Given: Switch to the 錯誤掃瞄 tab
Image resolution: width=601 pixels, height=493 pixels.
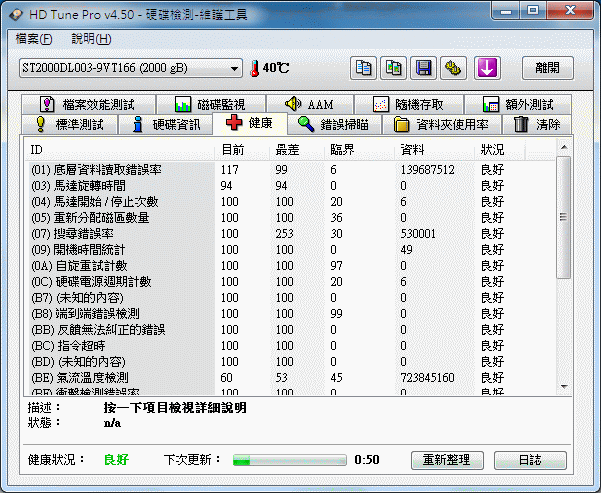Looking at the screenshot, I should pos(334,124).
